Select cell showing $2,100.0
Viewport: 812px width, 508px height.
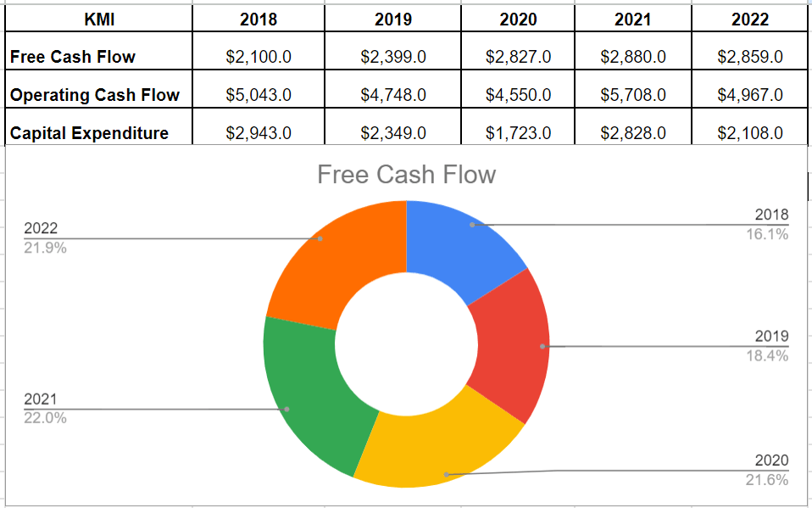click(259, 51)
